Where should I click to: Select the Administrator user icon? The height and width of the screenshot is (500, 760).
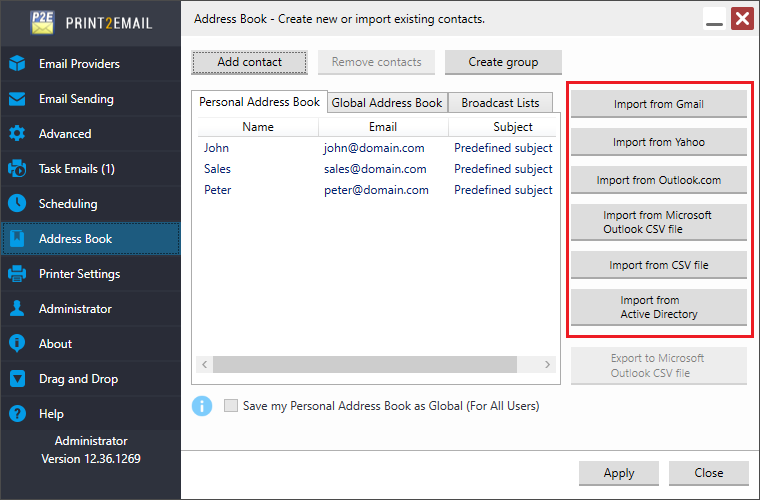pos(17,309)
